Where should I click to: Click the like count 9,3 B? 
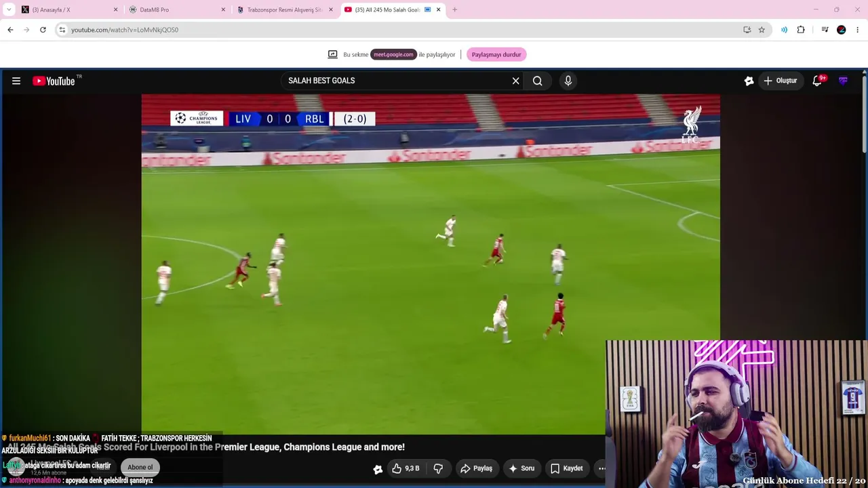412,468
